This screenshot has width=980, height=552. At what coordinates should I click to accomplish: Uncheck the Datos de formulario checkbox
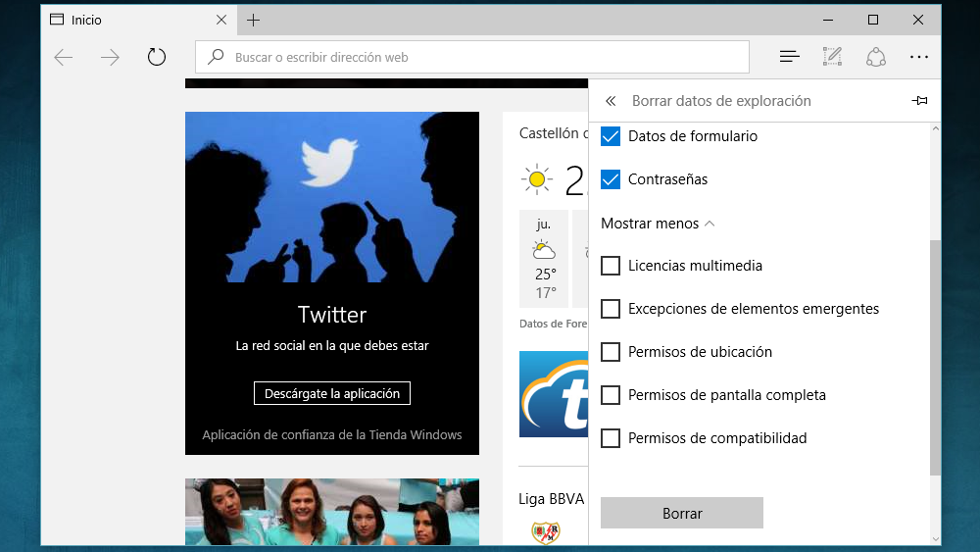pos(611,136)
